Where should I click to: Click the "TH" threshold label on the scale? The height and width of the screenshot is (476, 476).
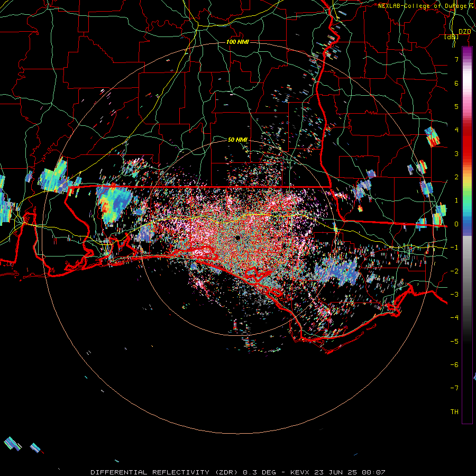[x=454, y=411]
